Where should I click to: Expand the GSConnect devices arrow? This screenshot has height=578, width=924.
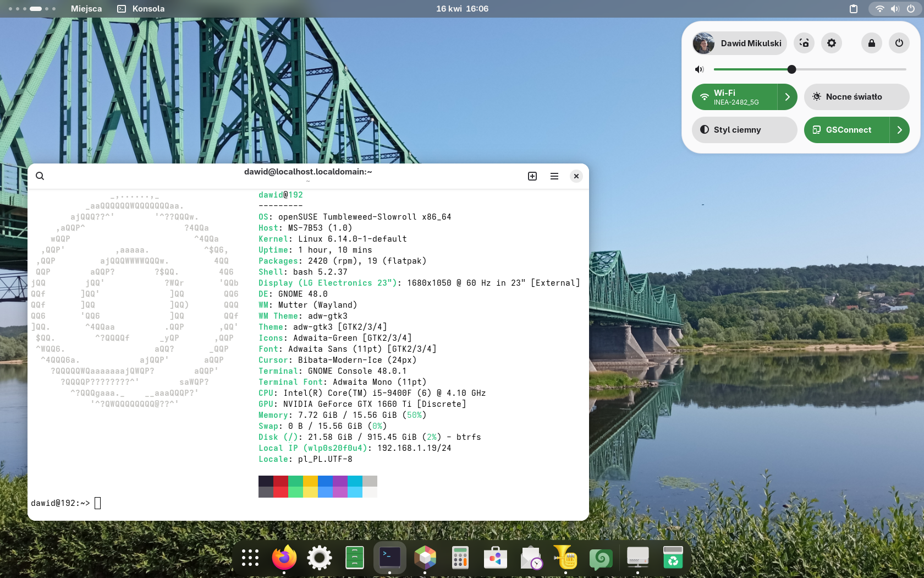point(899,130)
